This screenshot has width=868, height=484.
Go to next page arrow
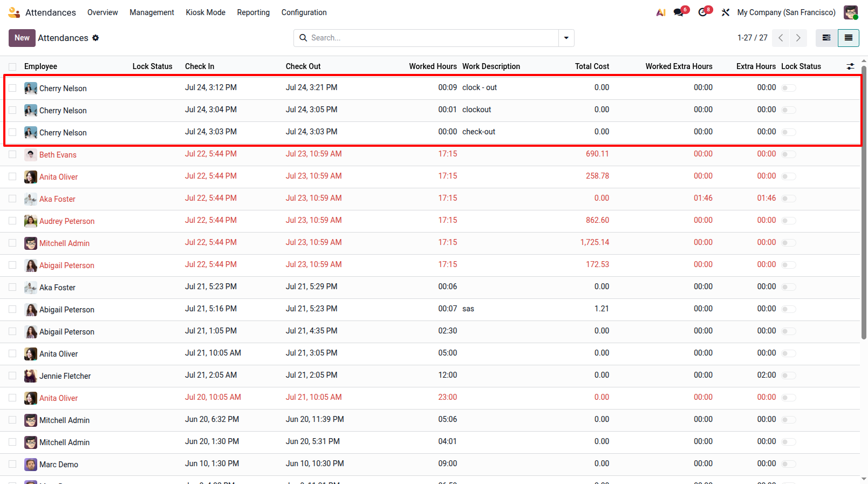[x=798, y=38]
